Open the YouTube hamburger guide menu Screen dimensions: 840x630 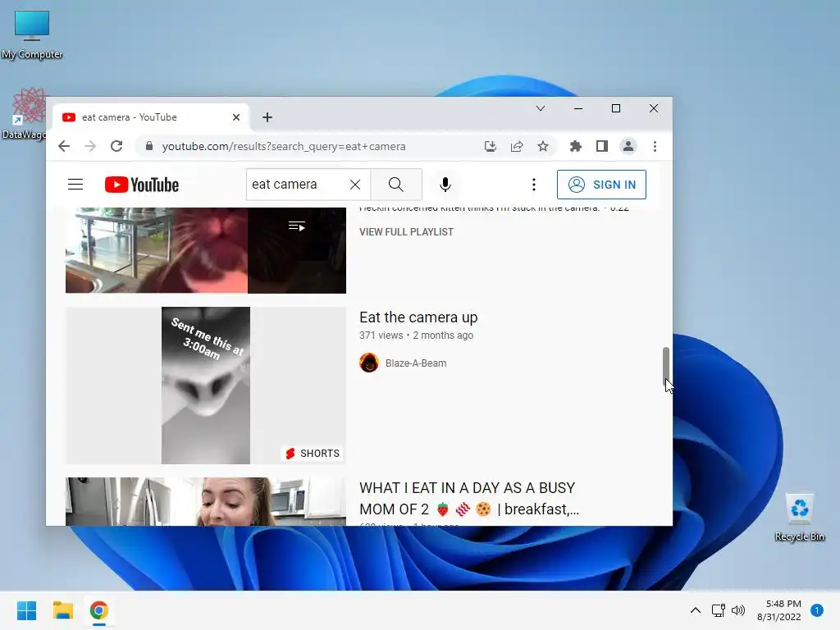tap(75, 185)
